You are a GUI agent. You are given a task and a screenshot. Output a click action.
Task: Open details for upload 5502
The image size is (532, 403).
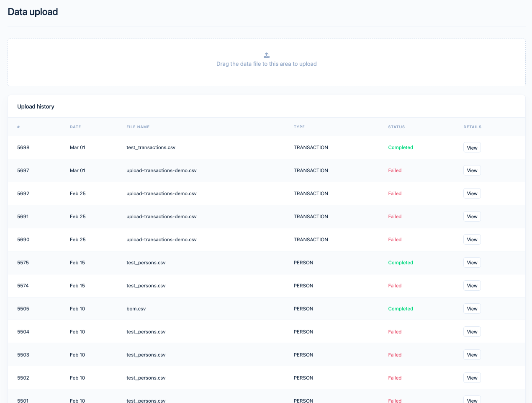[x=472, y=378]
